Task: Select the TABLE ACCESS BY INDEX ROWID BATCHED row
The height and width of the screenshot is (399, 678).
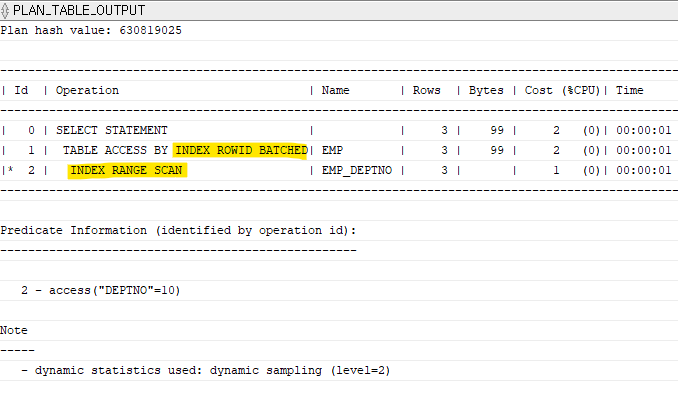Action: pos(339,150)
